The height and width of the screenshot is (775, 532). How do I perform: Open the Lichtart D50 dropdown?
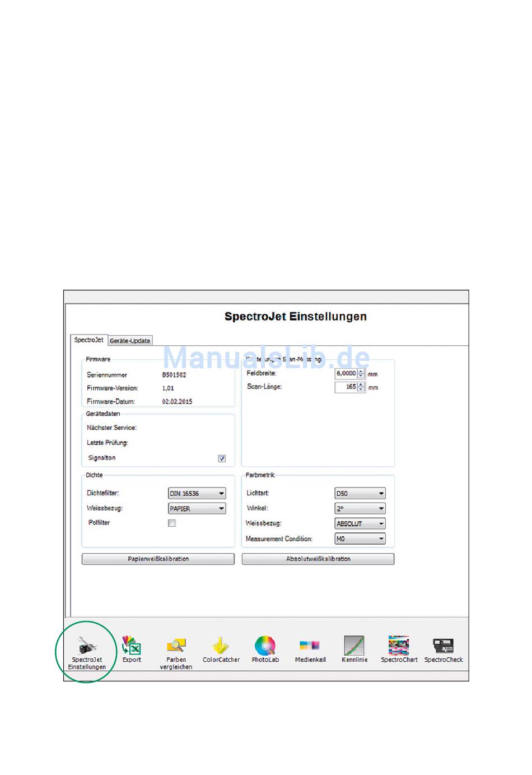click(360, 494)
